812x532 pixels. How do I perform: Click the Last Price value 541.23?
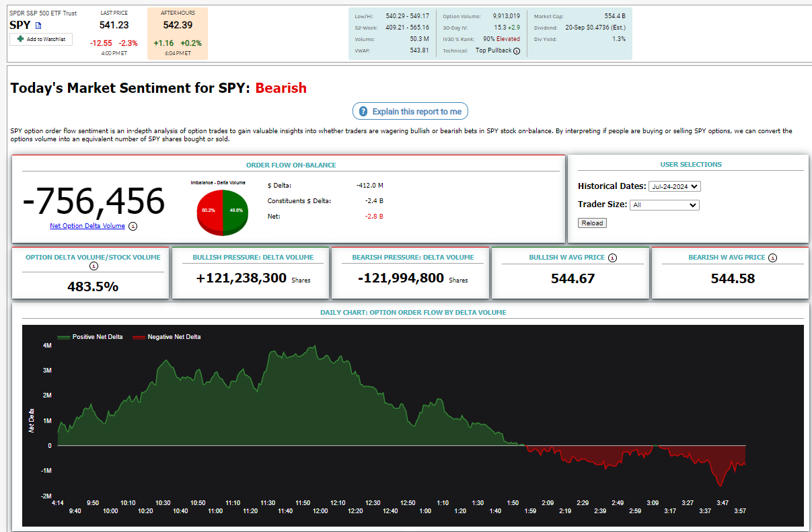coord(114,26)
